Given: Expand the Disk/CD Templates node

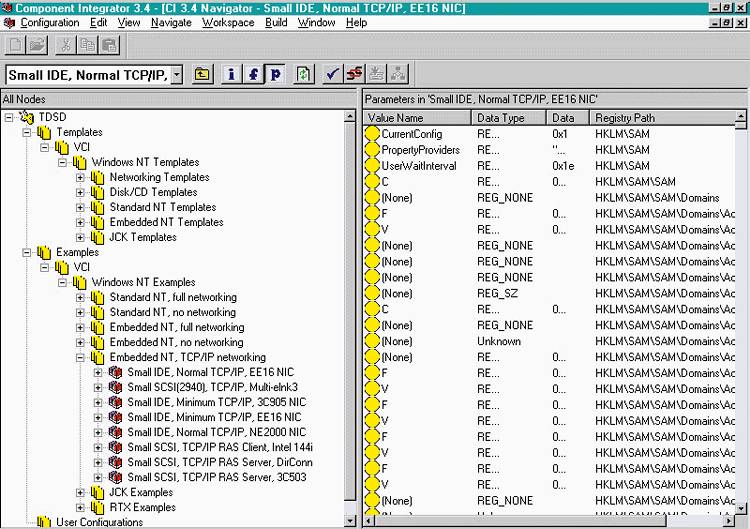Looking at the screenshot, I should (x=80, y=192).
